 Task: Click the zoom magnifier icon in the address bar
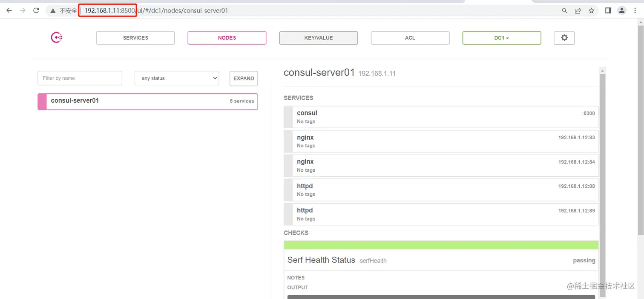point(564,11)
